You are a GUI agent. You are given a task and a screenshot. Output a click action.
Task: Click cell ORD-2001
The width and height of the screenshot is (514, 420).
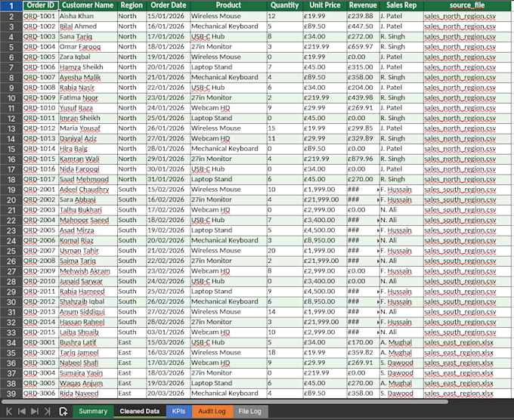pos(41,190)
